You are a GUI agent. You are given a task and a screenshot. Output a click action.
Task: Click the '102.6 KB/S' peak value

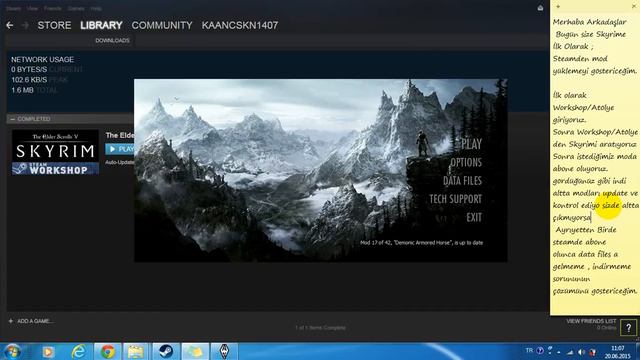29,80
